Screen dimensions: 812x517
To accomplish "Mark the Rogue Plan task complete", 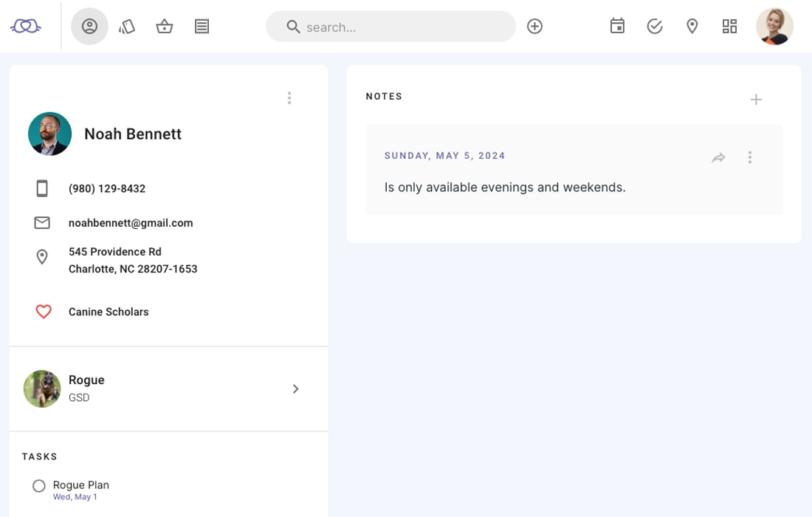I will coord(39,486).
